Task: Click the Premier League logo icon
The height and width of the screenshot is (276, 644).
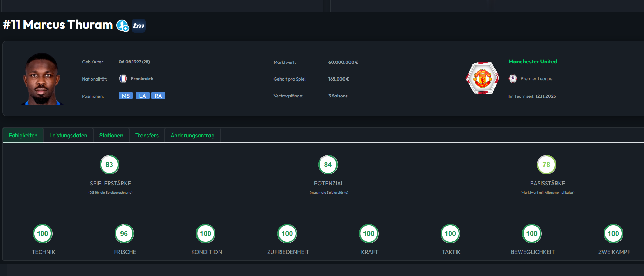Action: pyautogui.click(x=513, y=79)
